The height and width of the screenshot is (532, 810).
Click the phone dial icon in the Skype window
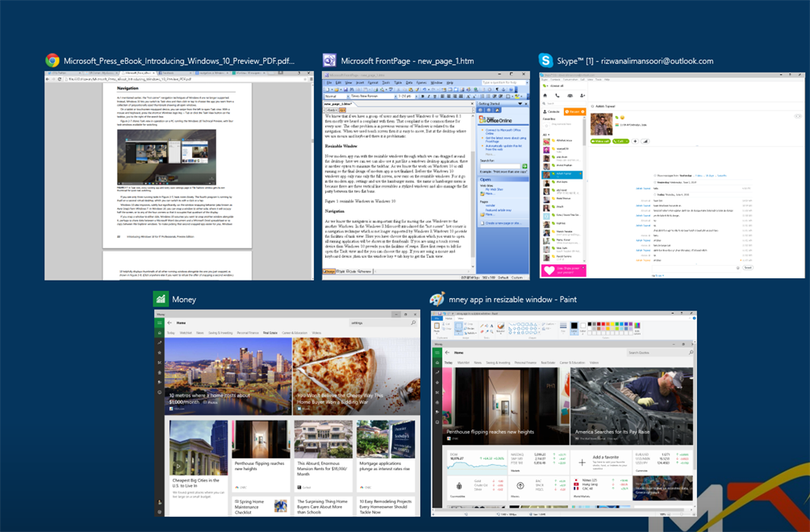point(558,96)
